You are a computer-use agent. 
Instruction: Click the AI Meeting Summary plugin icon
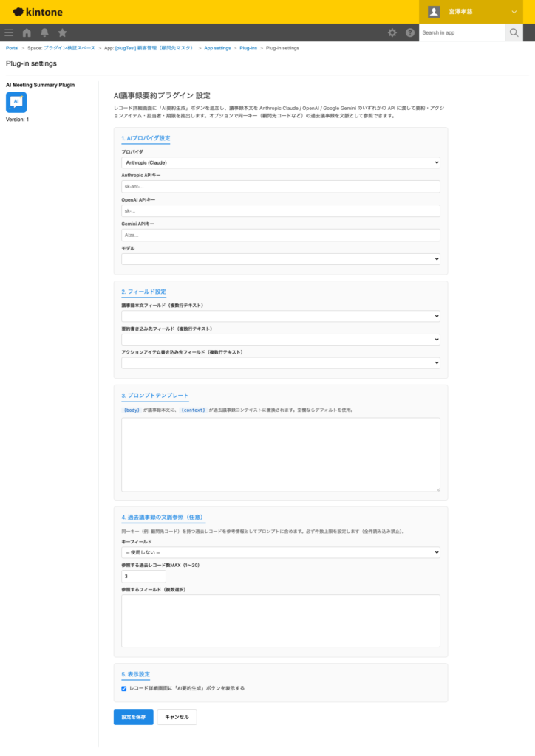16,103
